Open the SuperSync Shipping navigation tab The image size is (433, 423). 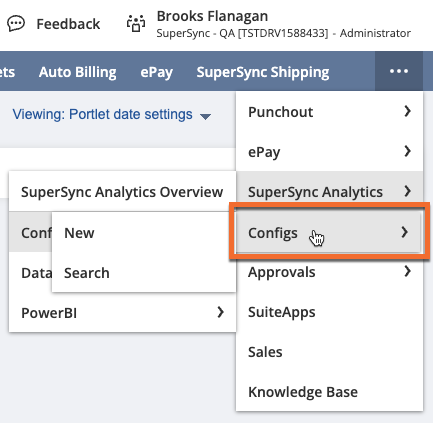pos(263,72)
